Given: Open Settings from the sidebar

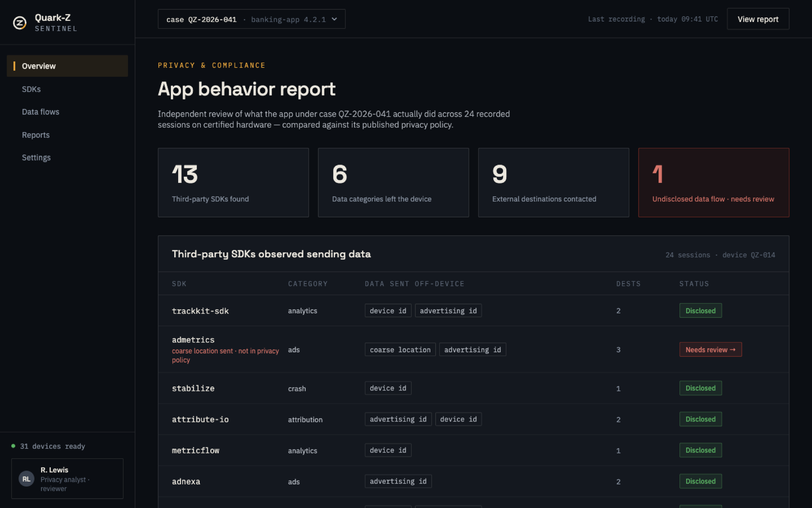Looking at the screenshot, I should tap(36, 158).
